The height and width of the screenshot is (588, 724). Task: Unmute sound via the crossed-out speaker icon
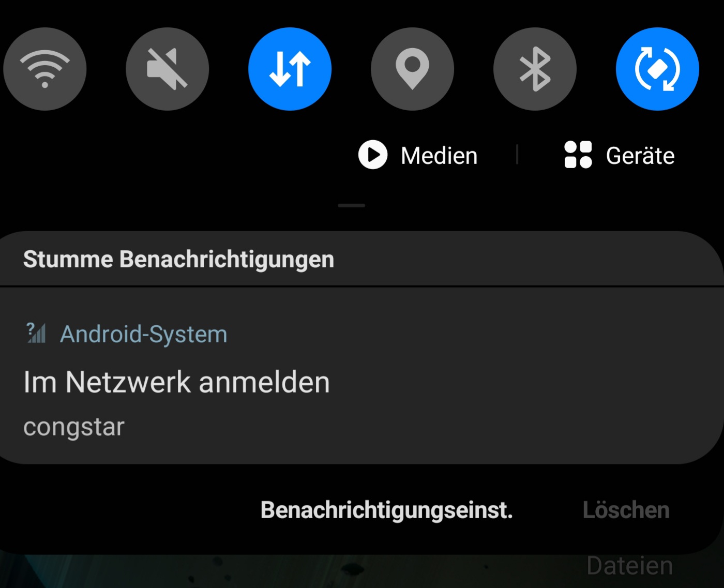168,69
